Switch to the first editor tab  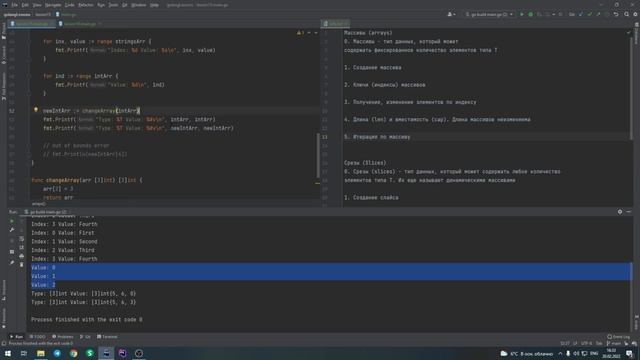point(32,24)
